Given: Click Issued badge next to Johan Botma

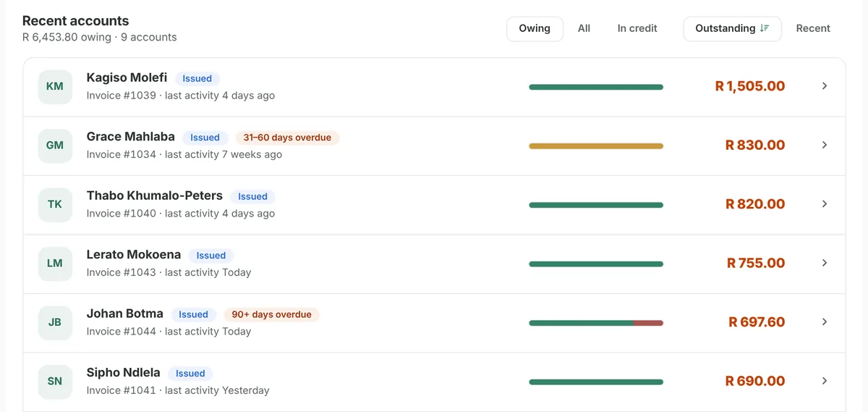Looking at the screenshot, I should tap(193, 314).
